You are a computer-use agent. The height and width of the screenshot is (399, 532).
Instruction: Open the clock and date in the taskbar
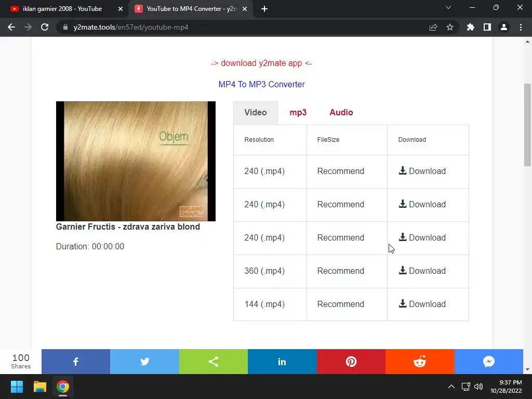506,387
